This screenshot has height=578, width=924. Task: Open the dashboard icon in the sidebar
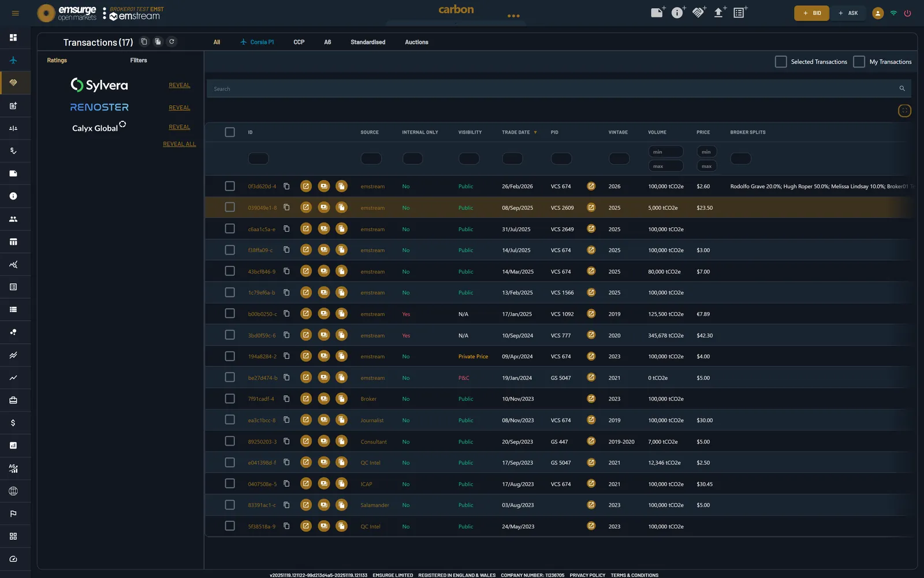[13, 38]
